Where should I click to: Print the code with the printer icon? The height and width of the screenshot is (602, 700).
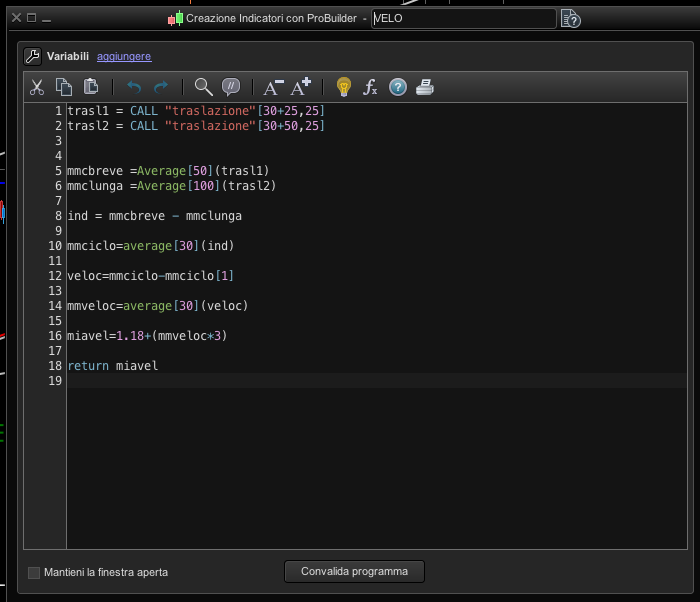[x=425, y=87]
